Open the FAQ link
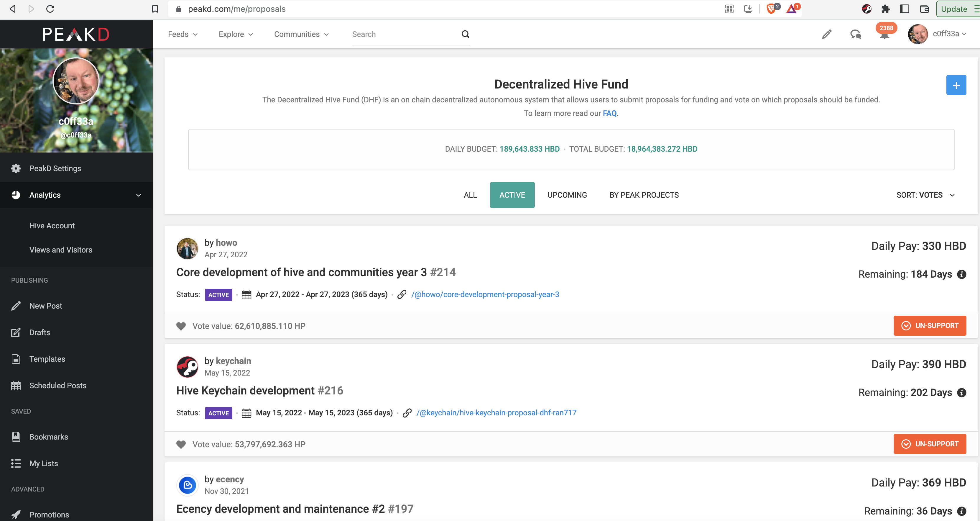 [x=609, y=113]
